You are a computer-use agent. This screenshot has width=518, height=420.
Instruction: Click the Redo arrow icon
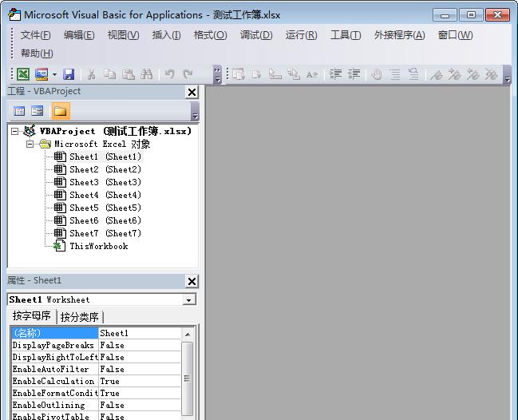point(188,74)
